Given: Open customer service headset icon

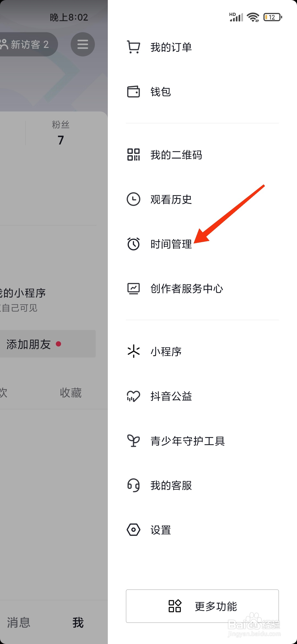Looking at the screenshot, I should (133, 485).
